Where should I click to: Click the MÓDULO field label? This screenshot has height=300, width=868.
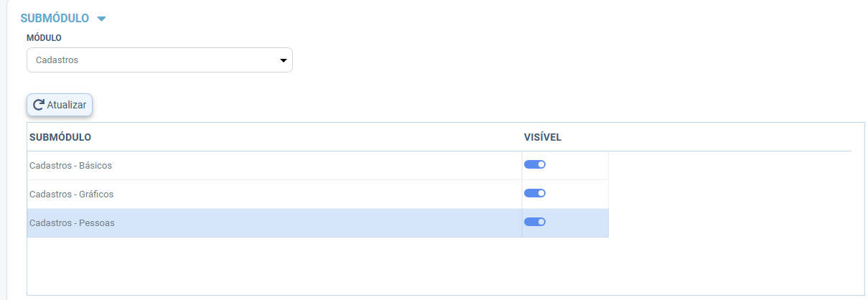(x=44, y=37)
